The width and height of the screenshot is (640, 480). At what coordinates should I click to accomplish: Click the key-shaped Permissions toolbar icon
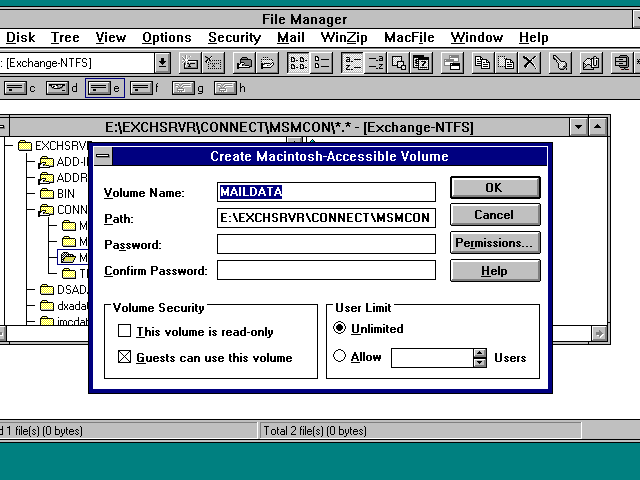[560, 63]
